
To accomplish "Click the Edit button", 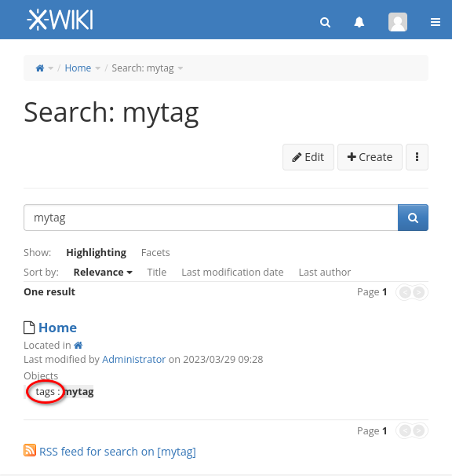I will (x=308, y=157).
